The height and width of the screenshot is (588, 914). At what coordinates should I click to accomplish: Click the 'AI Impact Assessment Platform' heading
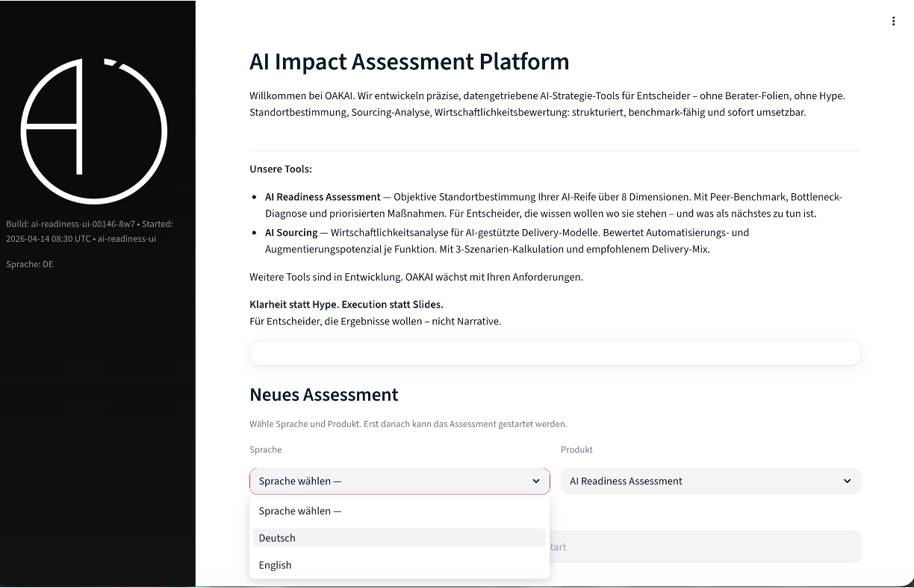coord(409,61)
